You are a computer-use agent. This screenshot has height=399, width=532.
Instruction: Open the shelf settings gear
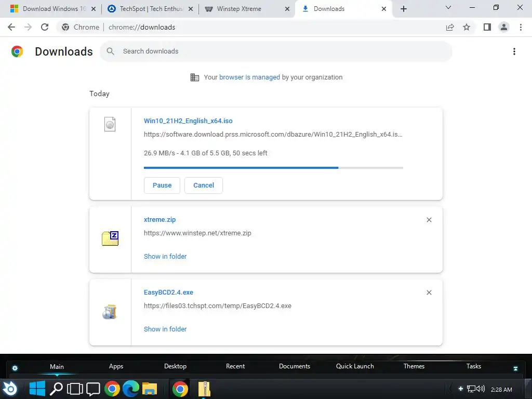coord(15,368)
